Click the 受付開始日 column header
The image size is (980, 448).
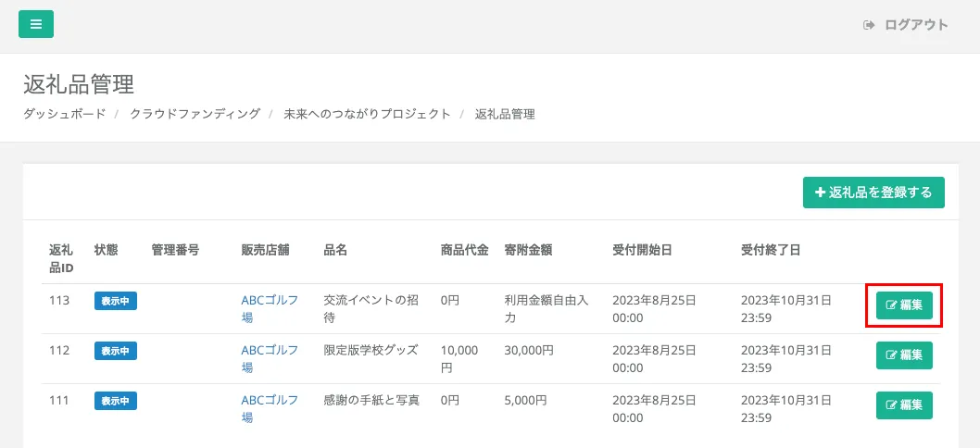pyautogui.click(x=642, y=250)
